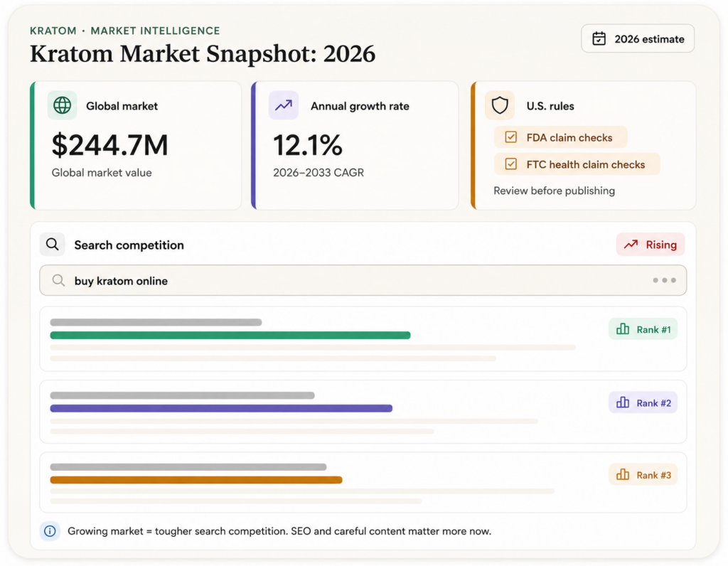
Task: Click the shield icon on U.S. rules card
Action: 500,105
